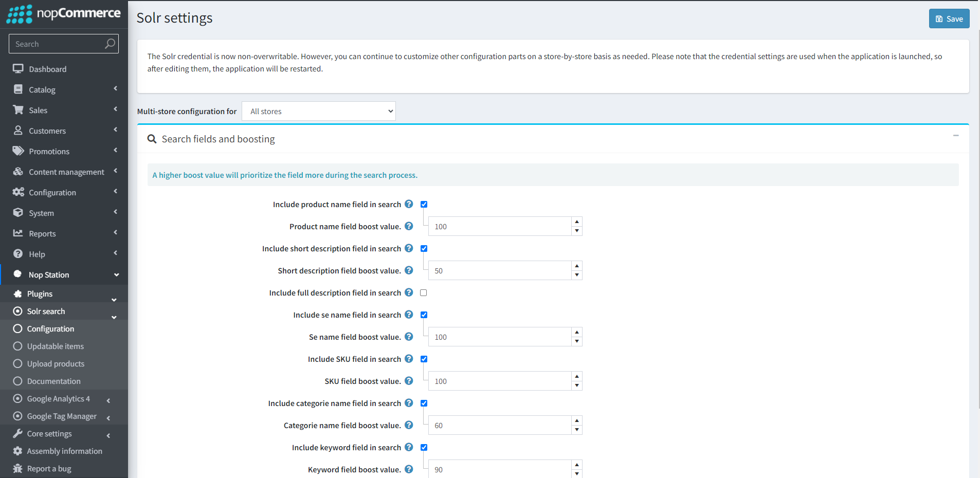The image size is (980, 478).
Task: Expand the Sales menu arrow
Action: pyautogui.click(x=116, y=109)
